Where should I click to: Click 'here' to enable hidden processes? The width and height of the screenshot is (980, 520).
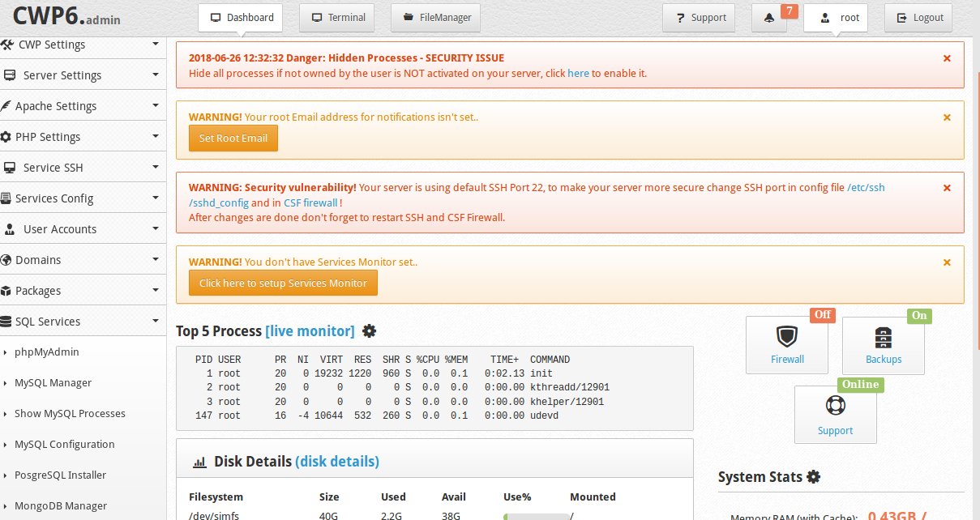(578, 73)
